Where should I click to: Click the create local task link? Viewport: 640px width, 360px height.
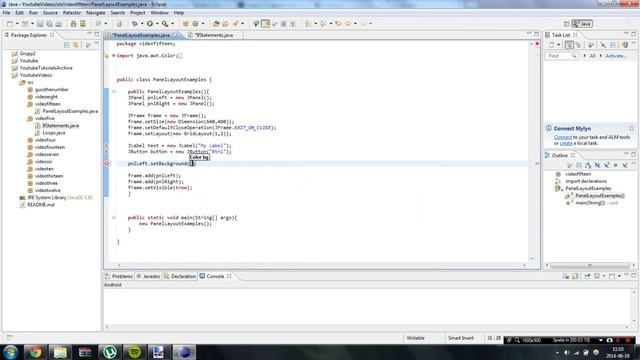[x=566, y=143]
